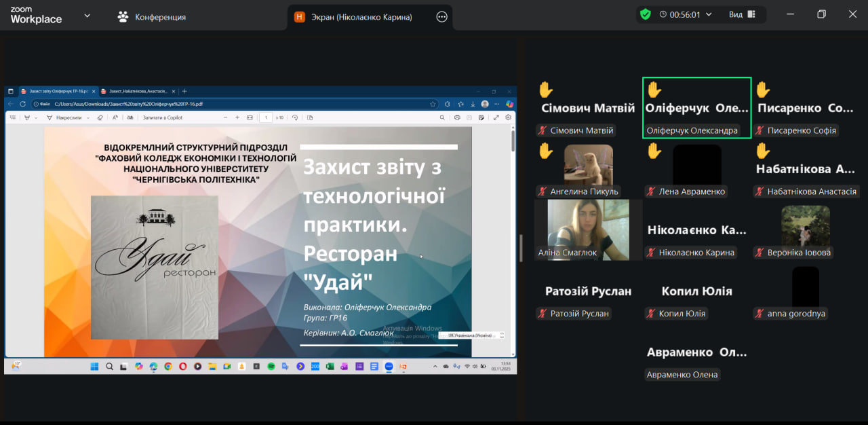Open the ellipsis menu beside the Экран tab
The image size is (868, 425).
click(x=442, y=17)
